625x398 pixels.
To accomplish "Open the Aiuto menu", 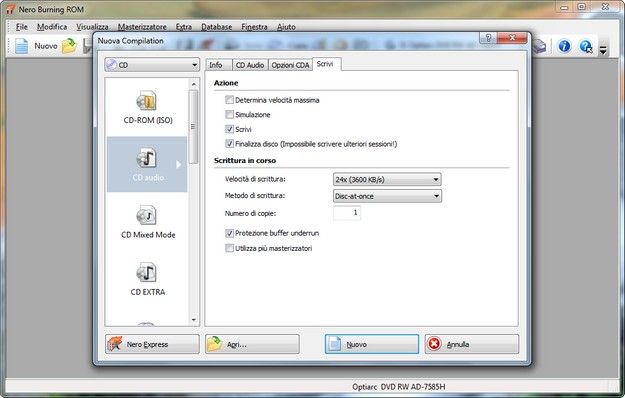I will point(286,27).
